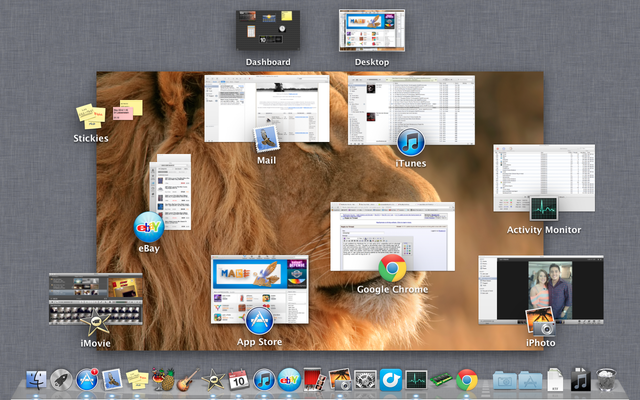Launch Photo Booth from the Dock
Screen dimensions: 640x400
point(314,380)
